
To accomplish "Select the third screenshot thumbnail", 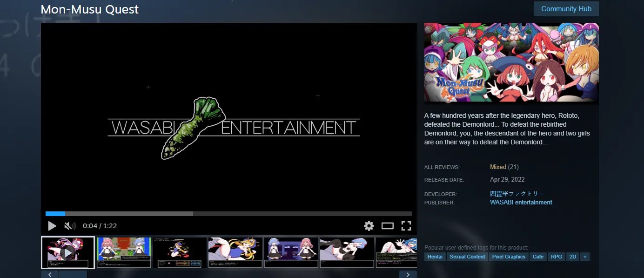I will click(x=180, y=252).
